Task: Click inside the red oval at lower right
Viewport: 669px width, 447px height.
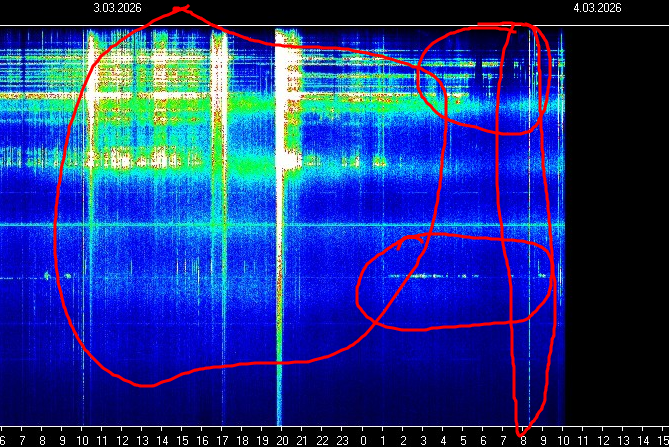Action: (455, 285)
